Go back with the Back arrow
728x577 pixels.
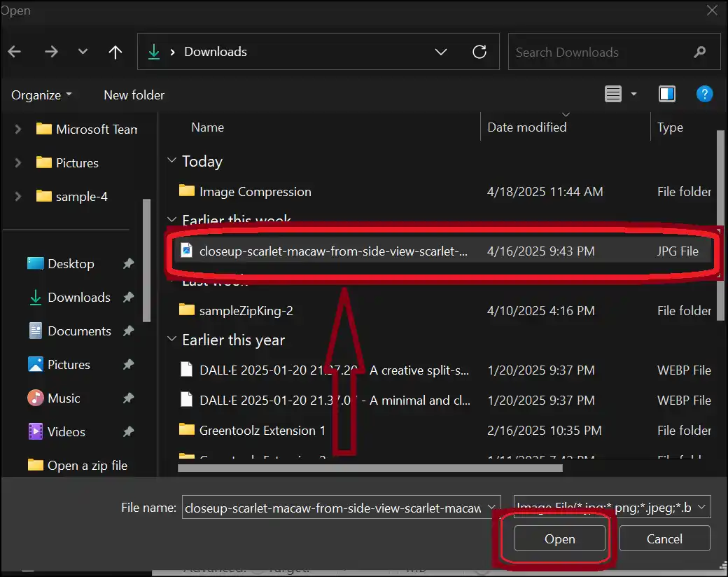click(x=15, y=52)
